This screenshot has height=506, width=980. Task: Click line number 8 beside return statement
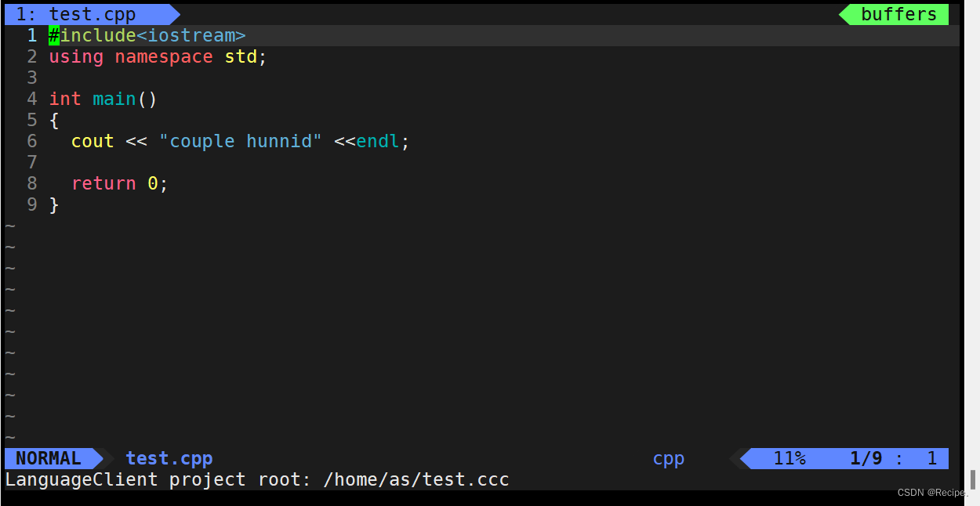point(31,183)
